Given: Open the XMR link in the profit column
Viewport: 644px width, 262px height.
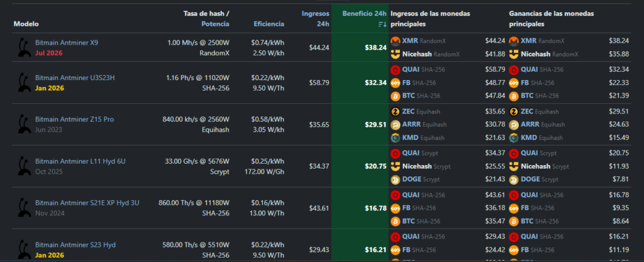Looking at the screenshot, I should click(528, 41).
